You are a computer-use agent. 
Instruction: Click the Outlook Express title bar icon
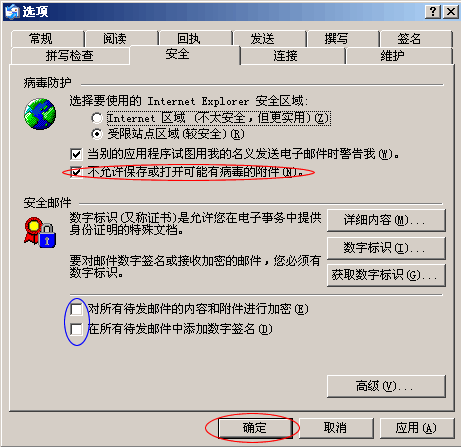click(12, 11)
